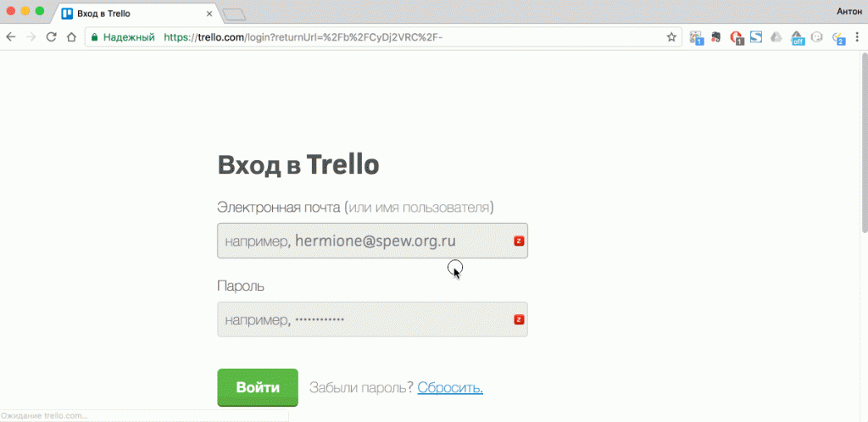Click the green Войти button
Viewport: 868px width, 422px height.
coord(258,387)
